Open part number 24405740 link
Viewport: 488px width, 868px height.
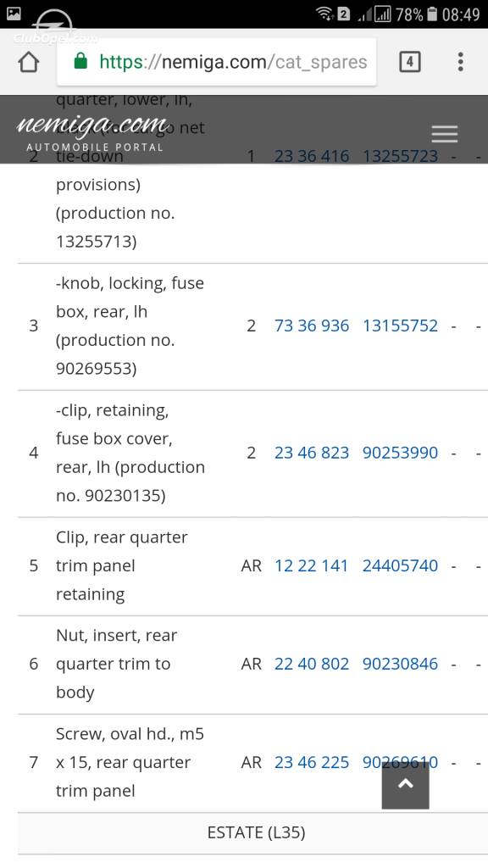pos(400,565)
